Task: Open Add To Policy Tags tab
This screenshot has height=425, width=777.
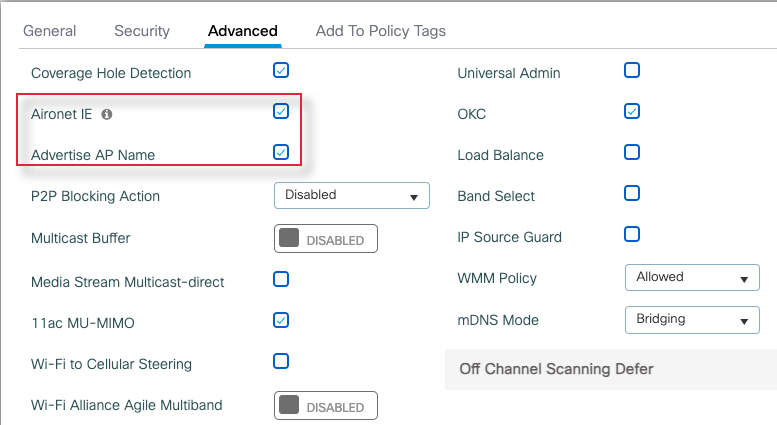Action: pos(381,31)
